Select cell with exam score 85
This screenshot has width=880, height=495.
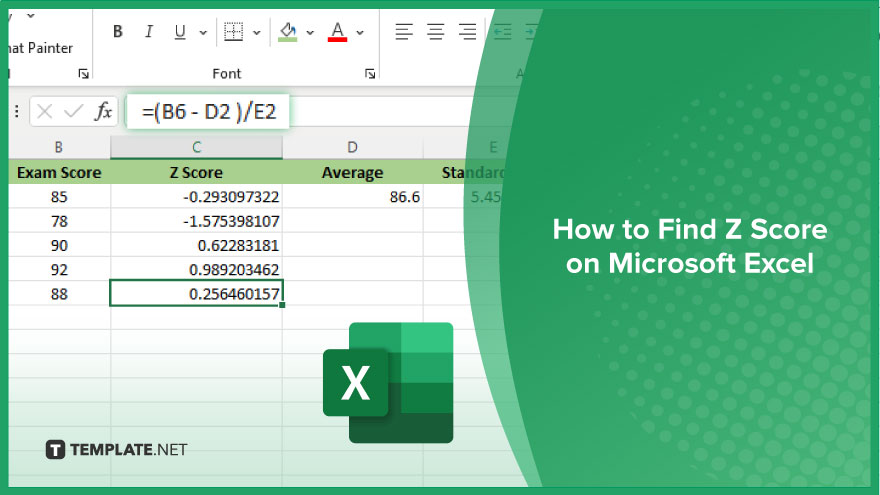click(x=59, y=197)
